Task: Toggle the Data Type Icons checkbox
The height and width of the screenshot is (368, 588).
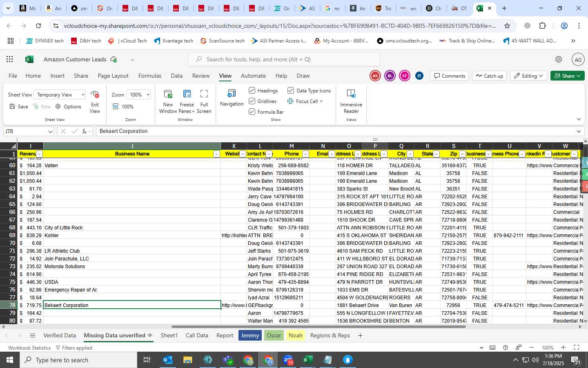Action: click(x=291, y=90)
